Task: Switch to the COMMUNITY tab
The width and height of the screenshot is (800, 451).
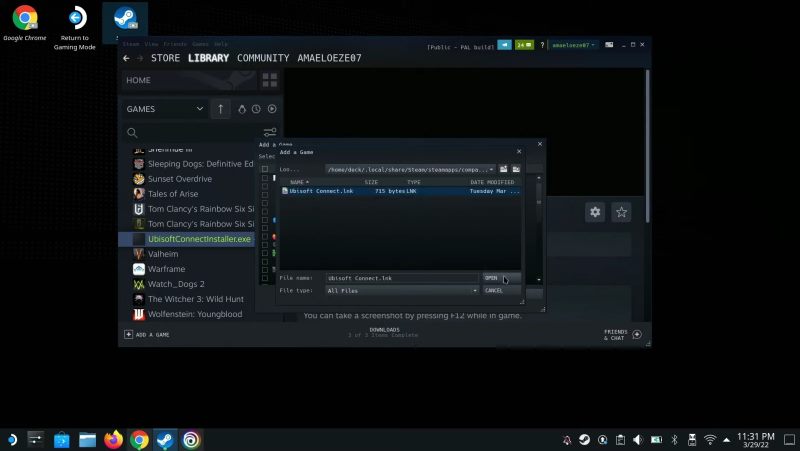Action: click(263, 58)
